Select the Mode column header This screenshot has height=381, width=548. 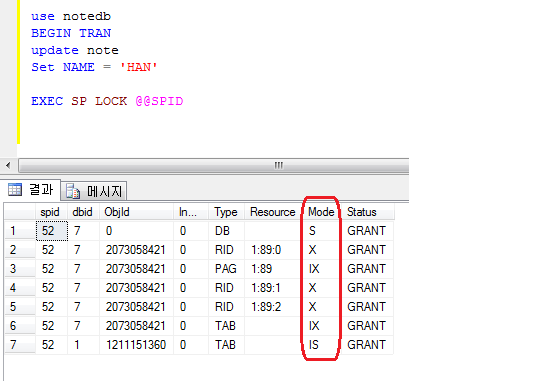tap(321, 212)
